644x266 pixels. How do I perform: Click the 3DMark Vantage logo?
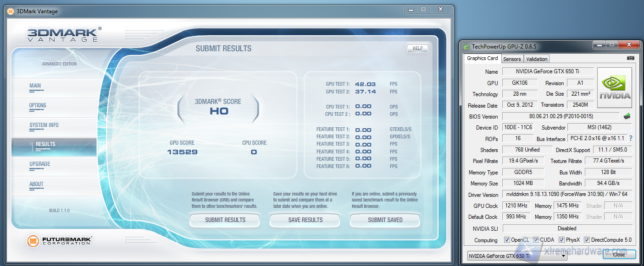tap(64, 35)
